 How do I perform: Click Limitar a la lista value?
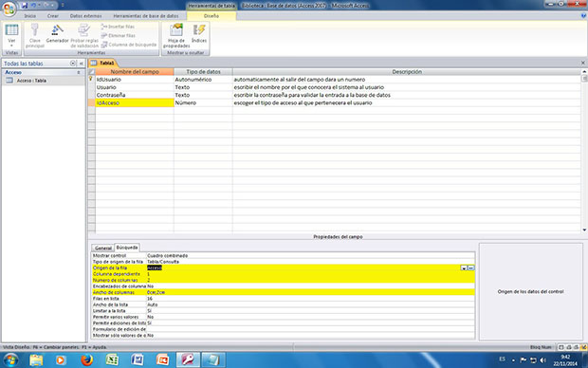point(310,310)
